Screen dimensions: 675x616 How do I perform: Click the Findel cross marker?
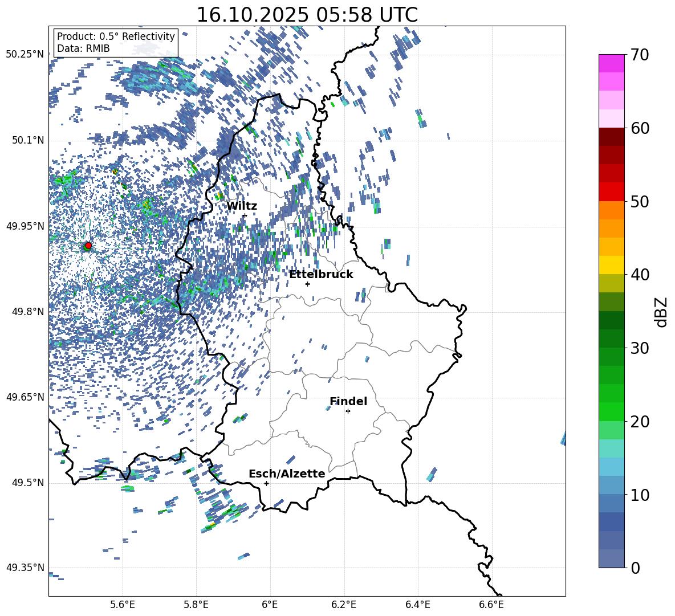pos(348,411)
